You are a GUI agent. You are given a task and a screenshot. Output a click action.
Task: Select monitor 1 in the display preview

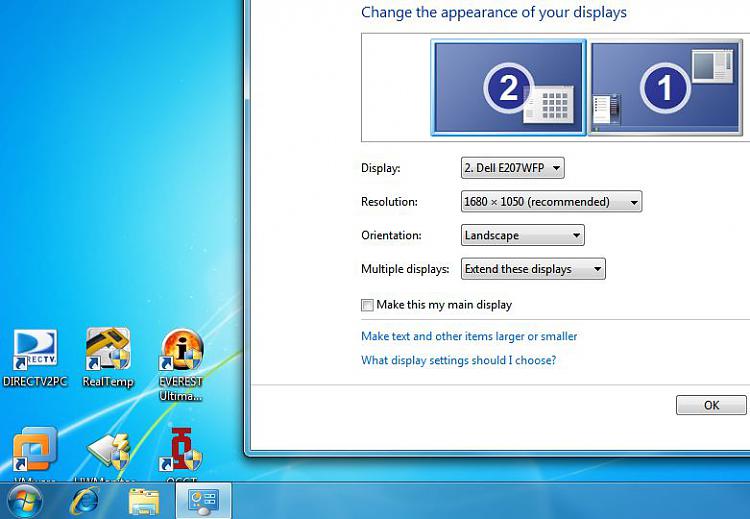[x=665, y=88]
